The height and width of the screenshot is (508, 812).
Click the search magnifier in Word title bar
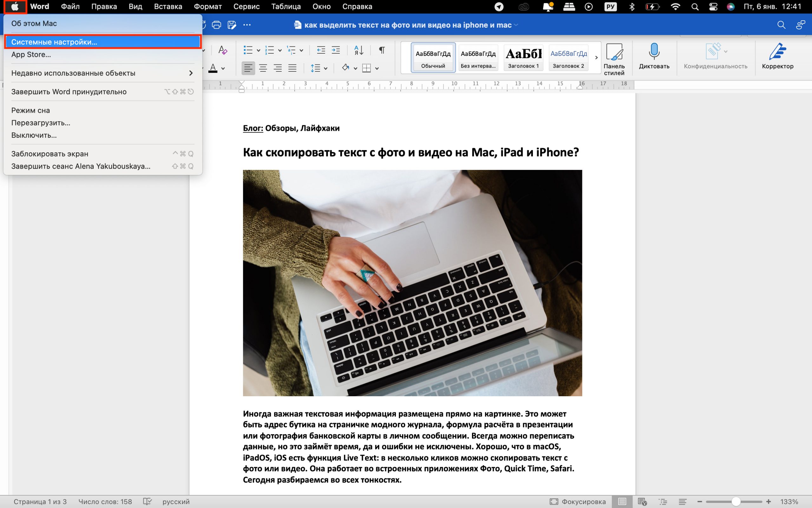(781, 25)
